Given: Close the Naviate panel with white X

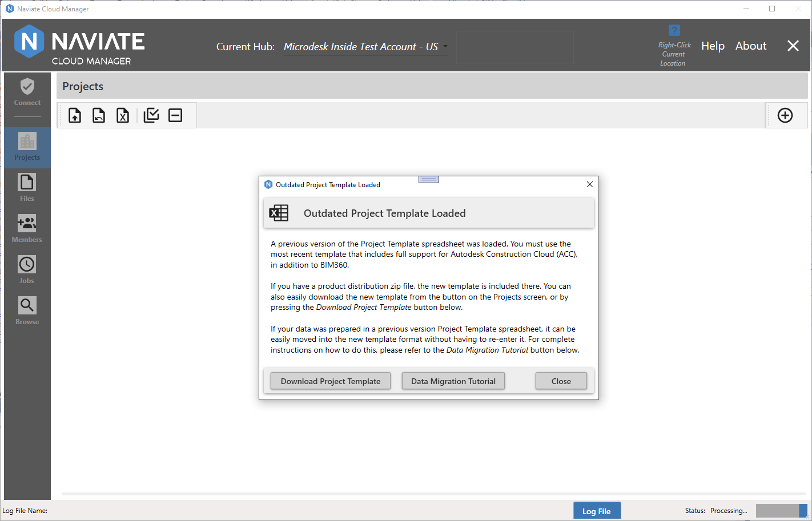Looking at the screenshot, I should coord(793,46).
